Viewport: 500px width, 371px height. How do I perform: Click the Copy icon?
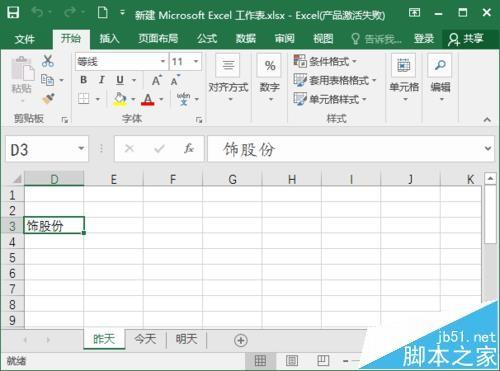coord(47,80)
